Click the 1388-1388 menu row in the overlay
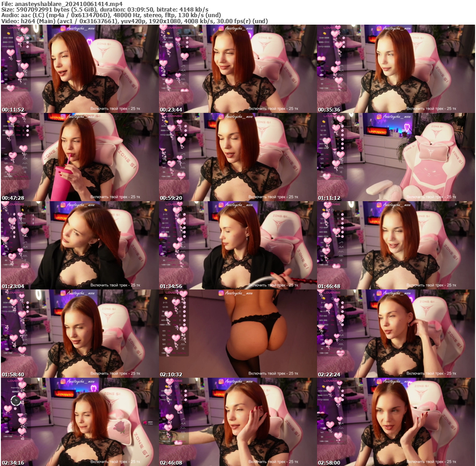This screenshot has height=466, width=476. click(12, 88)
